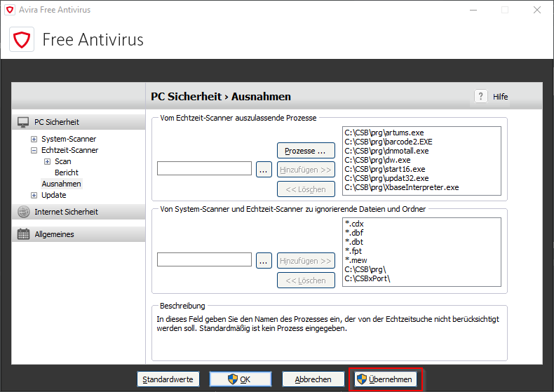Click Hinzufügen >> for files and folders
The height and width of the screenshot is (392, 554).
[306, 261]
